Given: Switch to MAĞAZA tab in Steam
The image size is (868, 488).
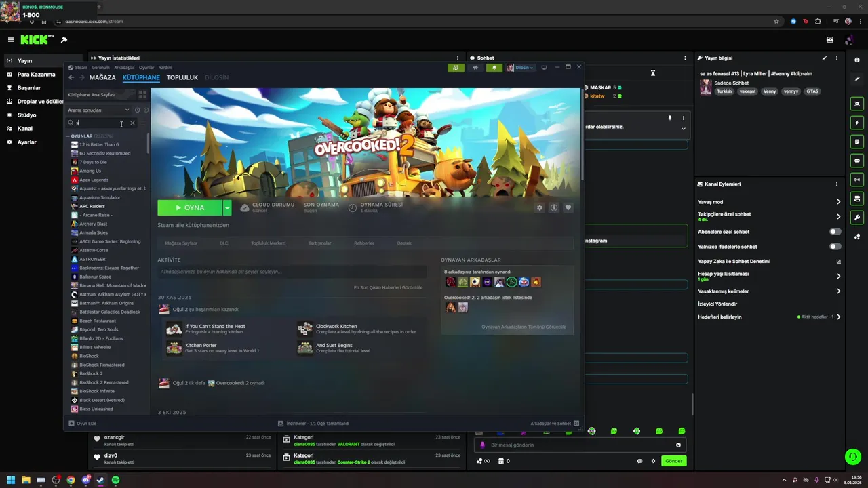Looking at the screenshot, I should point(102,77).
